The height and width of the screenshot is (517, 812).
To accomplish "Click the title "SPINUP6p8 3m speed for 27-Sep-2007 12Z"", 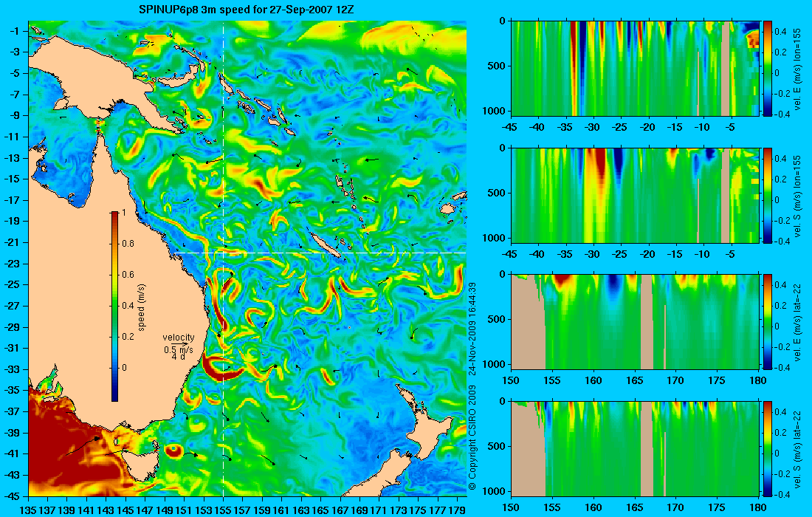I will tap(247, 10).
